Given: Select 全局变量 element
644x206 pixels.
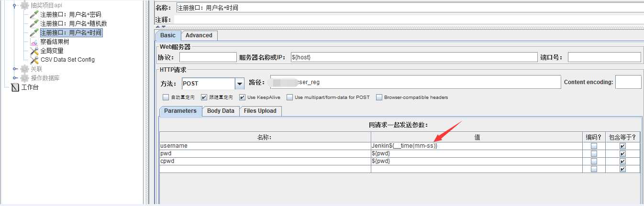Looking at the screenshot, I should [x=52, y=51].
